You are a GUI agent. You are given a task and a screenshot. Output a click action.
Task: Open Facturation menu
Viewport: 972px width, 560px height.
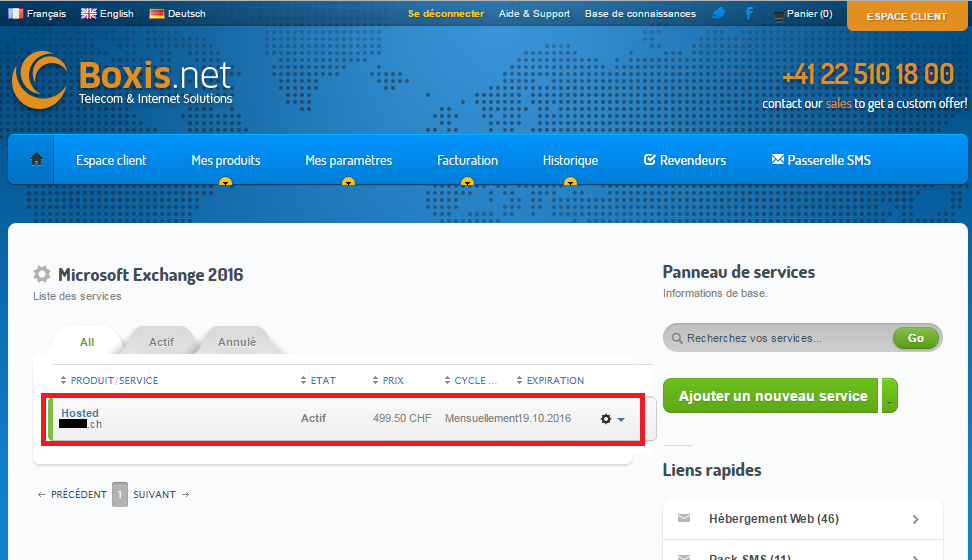click(x=467, y=160)
